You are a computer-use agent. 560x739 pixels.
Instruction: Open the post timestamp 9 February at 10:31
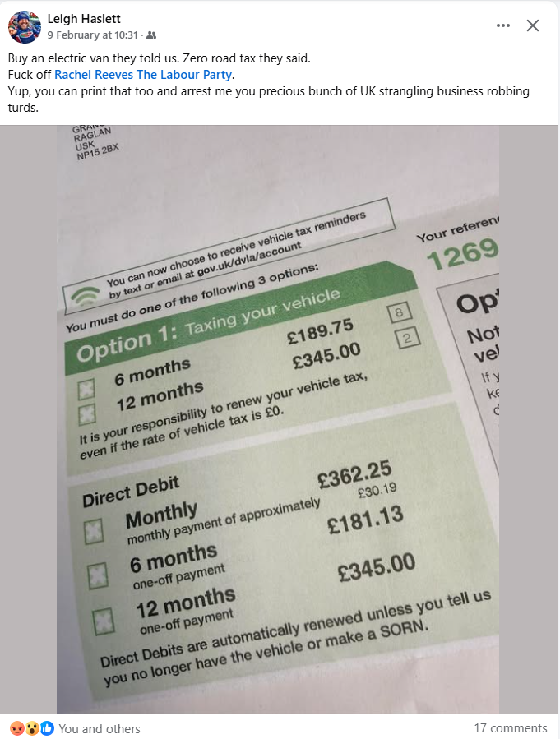[x=93, y=35]
